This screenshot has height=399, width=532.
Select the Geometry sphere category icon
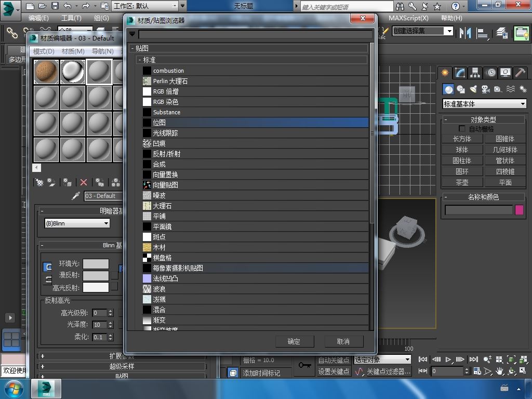pyautogui.click(x=448, y=89)
